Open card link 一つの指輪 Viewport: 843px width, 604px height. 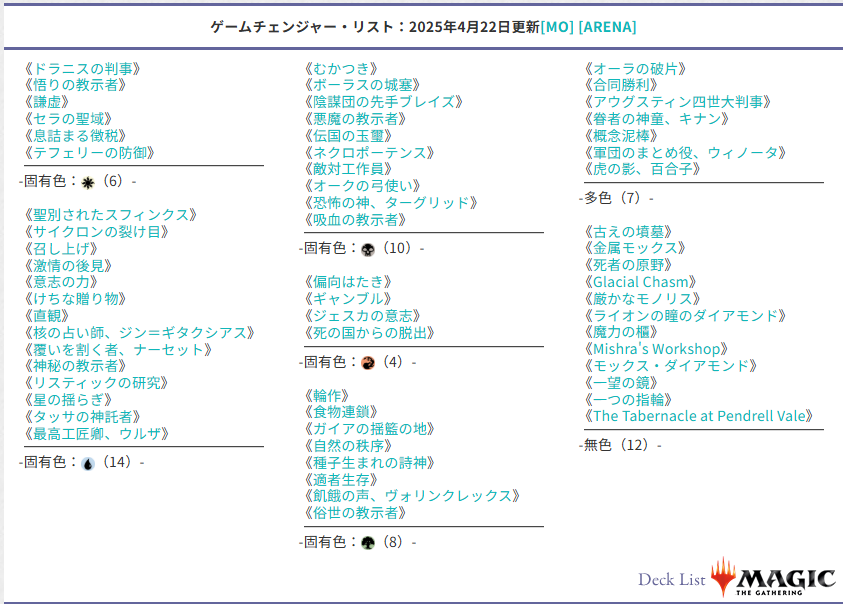[628, 400]
